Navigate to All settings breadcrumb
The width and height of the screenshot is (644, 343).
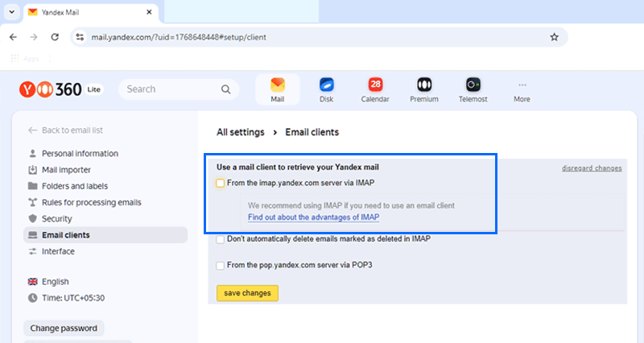tap(241, 132)
